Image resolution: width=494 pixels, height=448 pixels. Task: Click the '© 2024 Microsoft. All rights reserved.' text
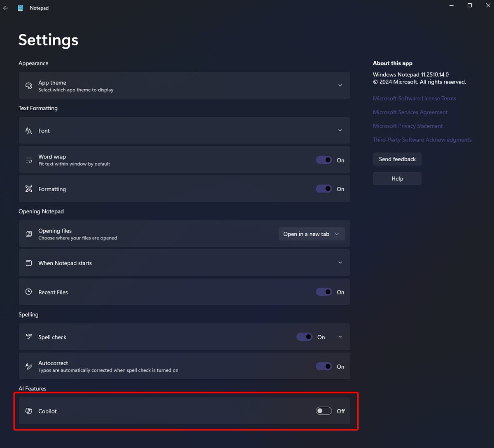[x=419, y=82]
